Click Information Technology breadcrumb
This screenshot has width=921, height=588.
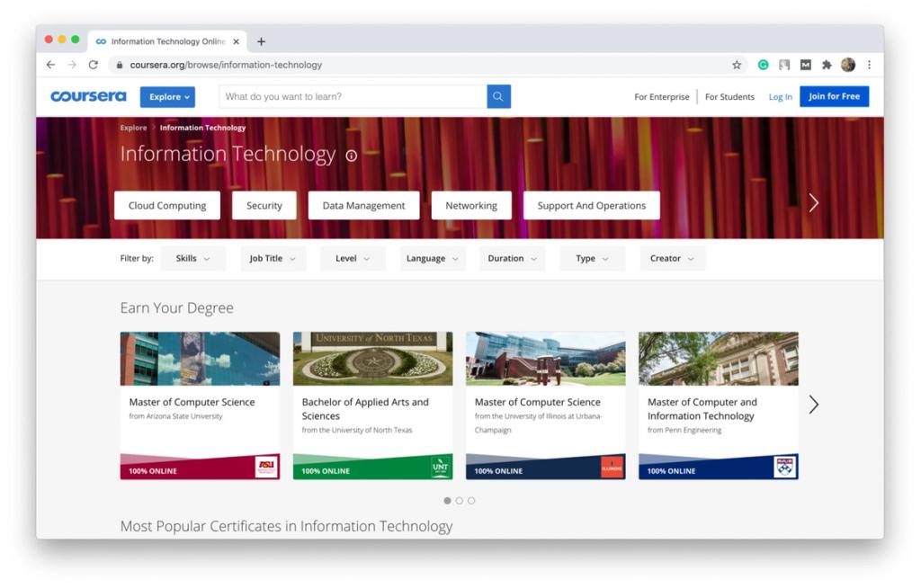coord(202,128)
